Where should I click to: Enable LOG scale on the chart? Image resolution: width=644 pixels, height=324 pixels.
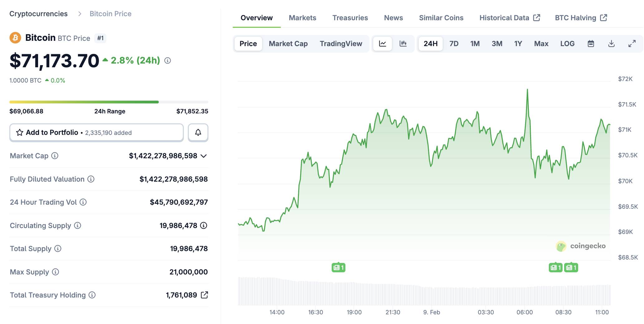pyautogui.click(x=568, y=44)
